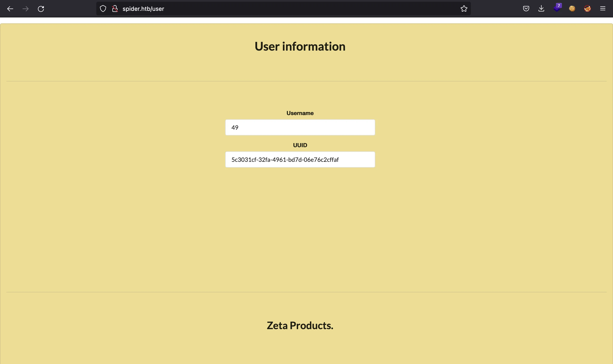Reload the current page

click(41, 9)
